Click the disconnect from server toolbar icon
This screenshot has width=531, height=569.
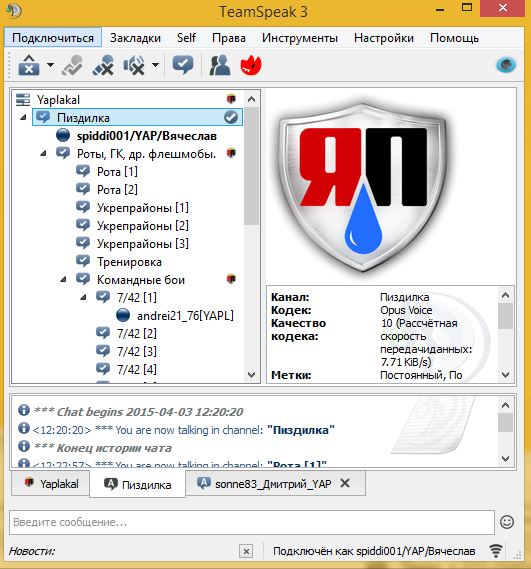tap(29, 65)
